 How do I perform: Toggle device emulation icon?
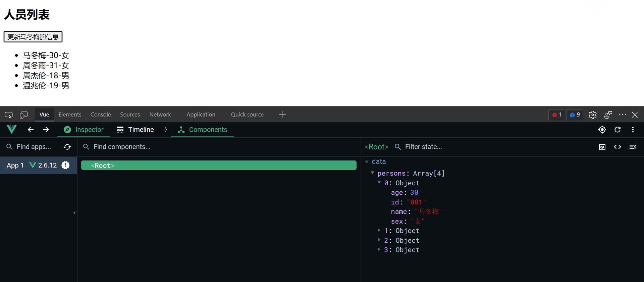[x=23, y=115]
